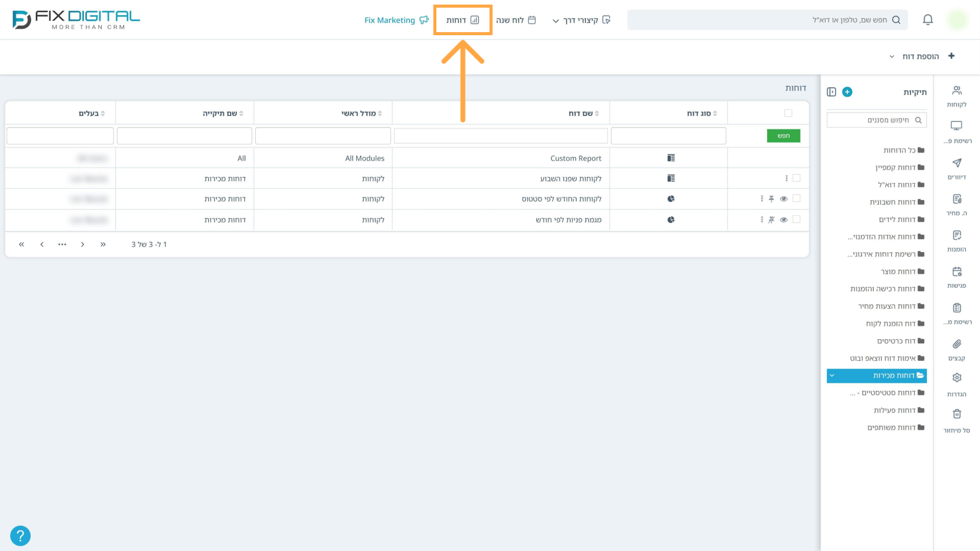The height and width of the screenshot is (551, 980).
Task: Check the לקוחות החודש לפי סטטוס row checkbox
Action: click(796, 198)
